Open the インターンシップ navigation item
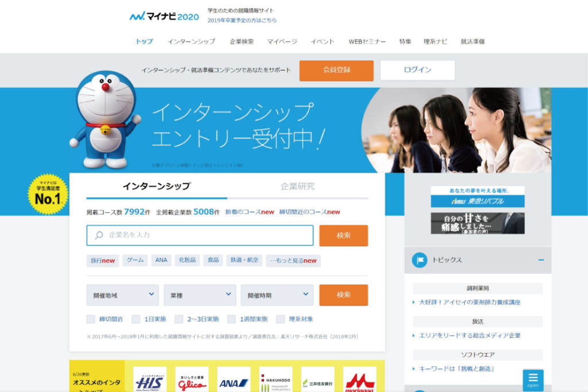 click(x=191, y=41)
